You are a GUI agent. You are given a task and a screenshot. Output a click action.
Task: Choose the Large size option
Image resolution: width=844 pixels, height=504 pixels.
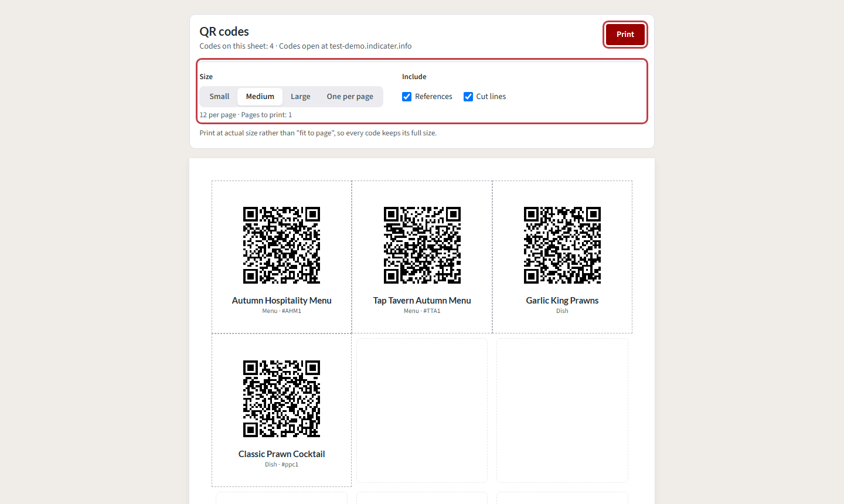[300, 97]
